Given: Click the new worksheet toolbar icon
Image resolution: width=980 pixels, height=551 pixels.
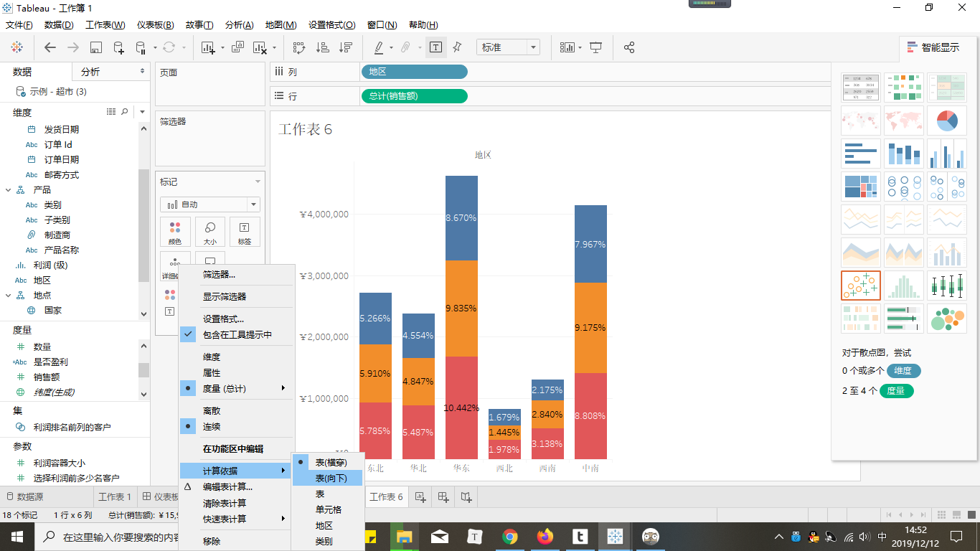Looking at the screenshot, I should (x=208, y=47).
